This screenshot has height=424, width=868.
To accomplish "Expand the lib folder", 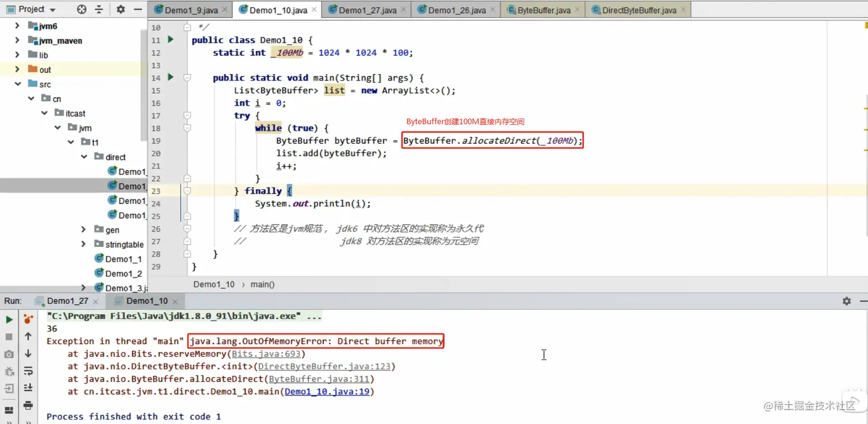I will [x=17, y=55].
